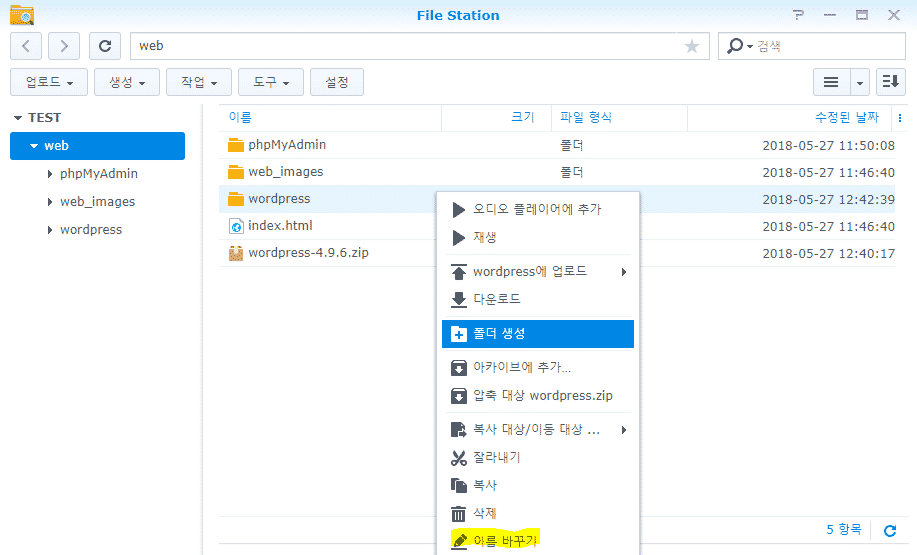The height and width of the screenshot is (555, 917).
Task: Select wordpress-4.9.6.zip file name
Action: click(x=308, y=253)
